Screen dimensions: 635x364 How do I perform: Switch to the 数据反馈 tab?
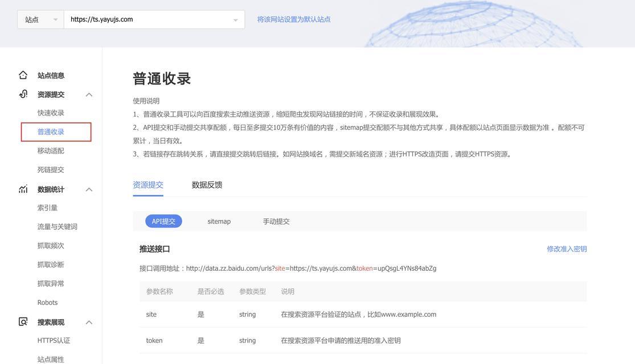(x=207, y=185)
